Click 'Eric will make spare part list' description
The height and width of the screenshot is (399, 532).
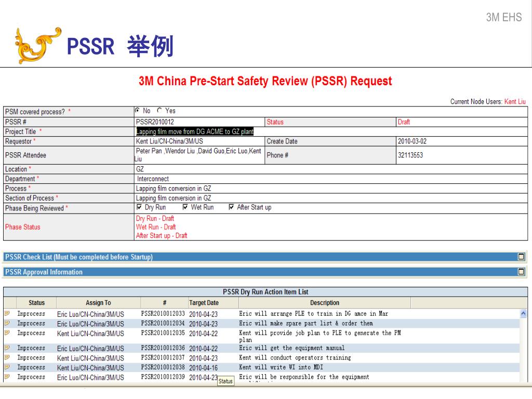tap(306, 323)
